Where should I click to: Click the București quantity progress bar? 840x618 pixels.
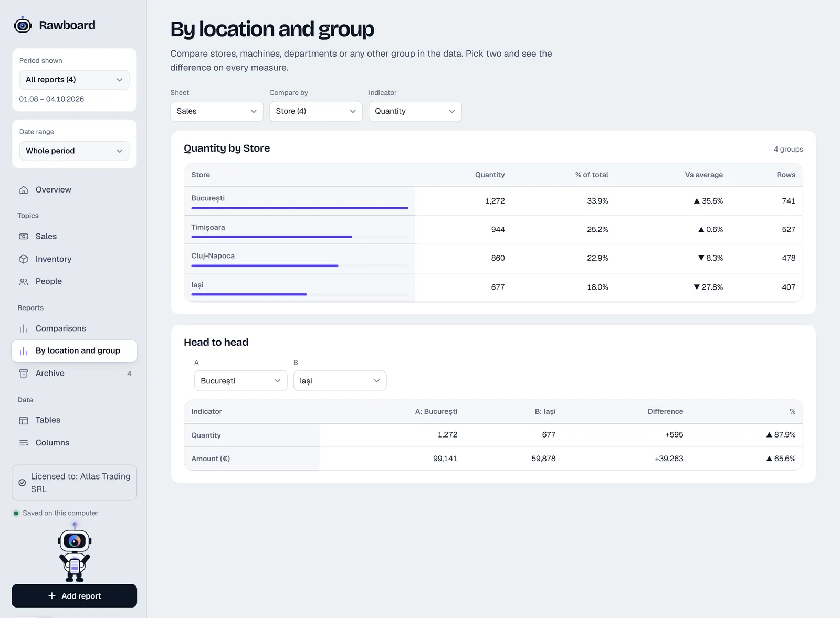coord(300,208)
